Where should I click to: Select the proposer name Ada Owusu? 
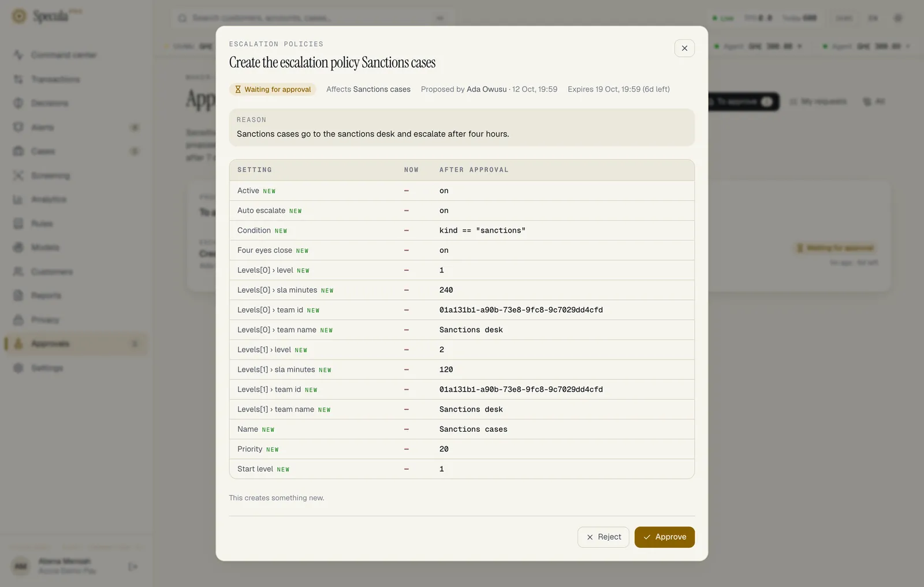486,89
